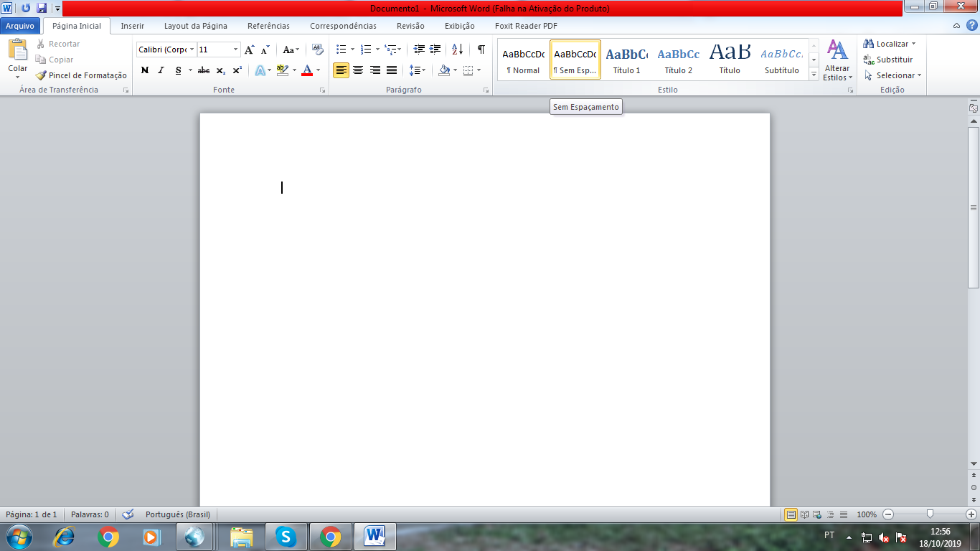Switch to the Inserir tab
Viewport: 980px width, 551px height.
pyautogui.click(x=133, y=26)
